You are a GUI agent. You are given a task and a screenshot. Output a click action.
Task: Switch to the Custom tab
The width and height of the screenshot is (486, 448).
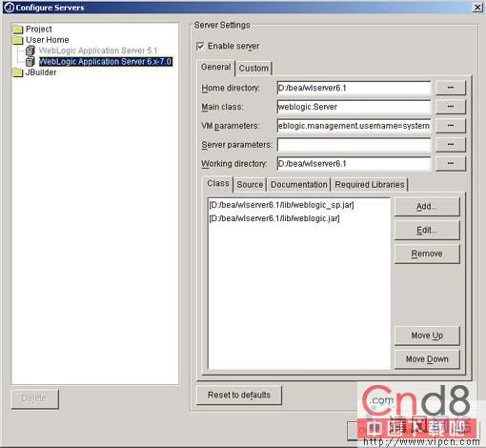click(x=253, y=69)
